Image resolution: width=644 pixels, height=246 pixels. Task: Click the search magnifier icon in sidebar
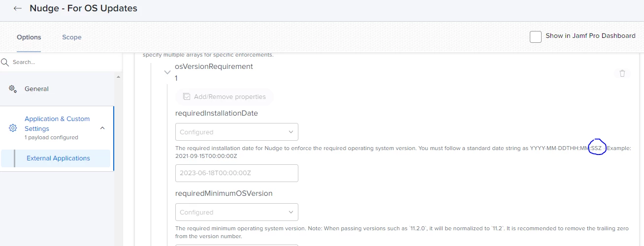click(5, 62)
